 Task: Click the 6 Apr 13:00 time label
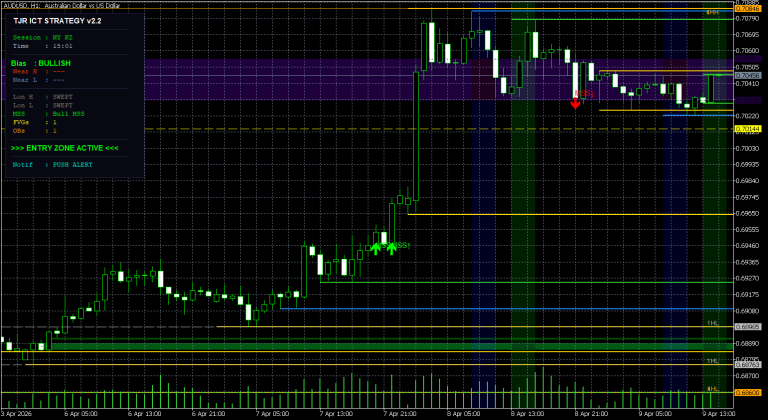click(146, 412)
